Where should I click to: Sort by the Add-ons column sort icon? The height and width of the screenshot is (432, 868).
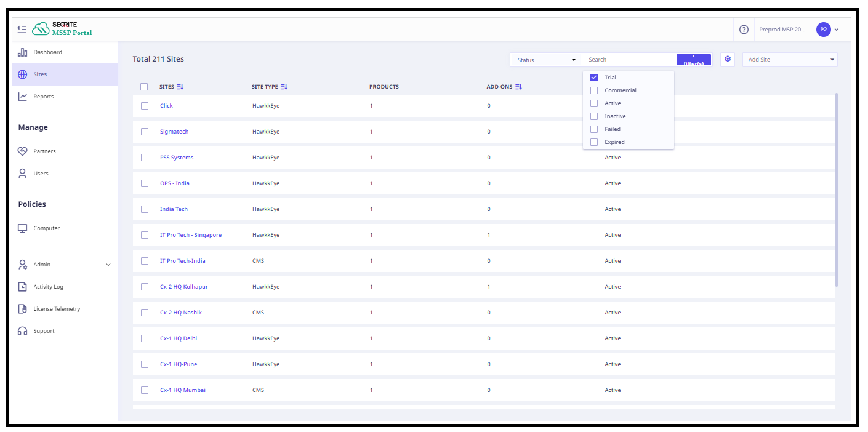(518, 87)
